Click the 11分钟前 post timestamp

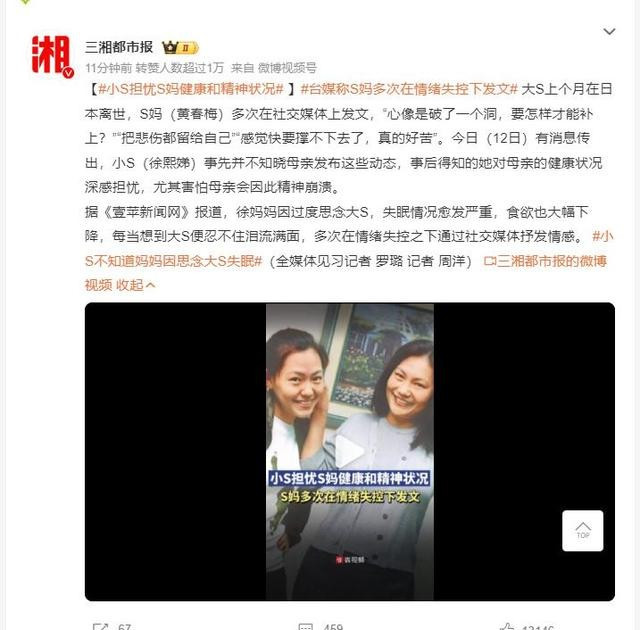click(x=108, y=68)
